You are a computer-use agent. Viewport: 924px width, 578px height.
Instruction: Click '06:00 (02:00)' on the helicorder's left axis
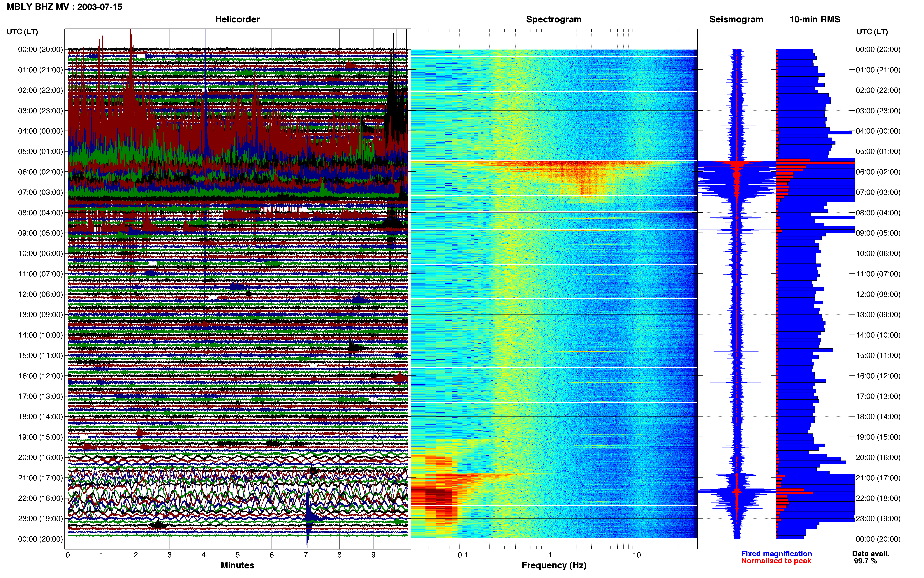[41, 172]
